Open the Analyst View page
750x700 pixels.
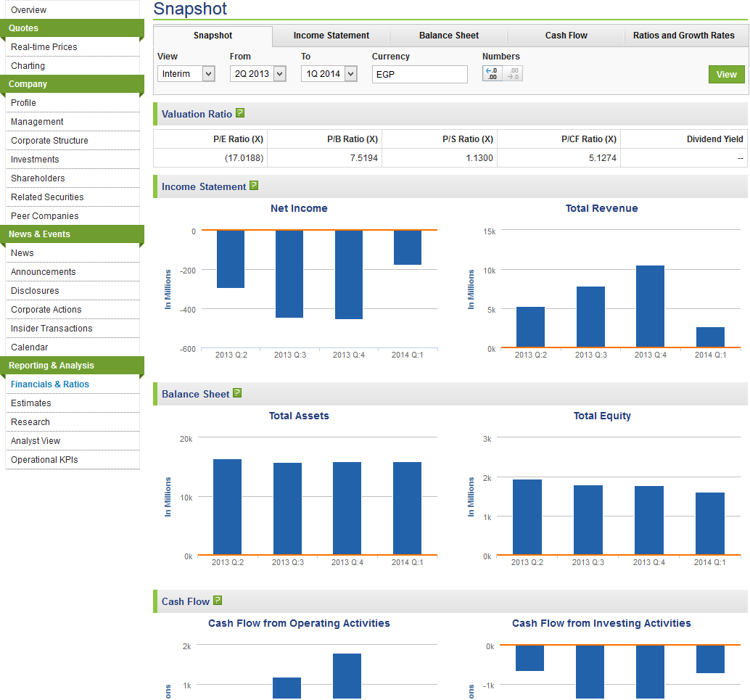point(36,440)
